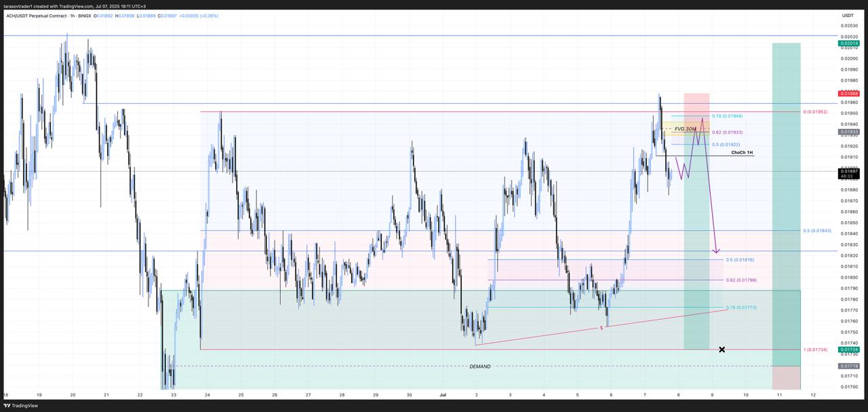Select the ChoCh 1H label
This screenshot has height=412, width=868.
(x=742, y=153)
